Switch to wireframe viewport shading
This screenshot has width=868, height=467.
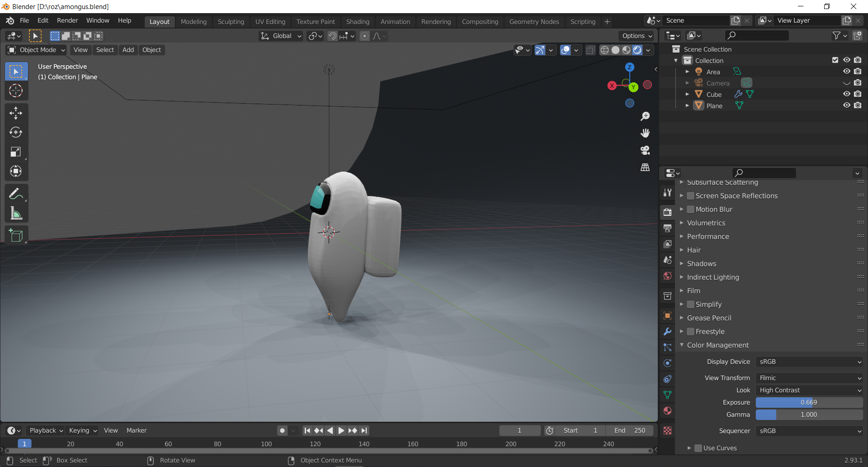(x=604, y=50)
